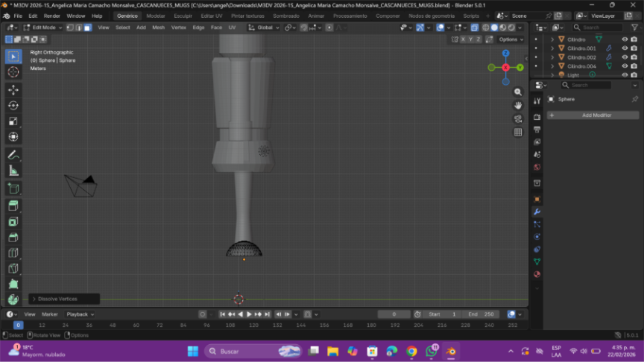Select the Move tool in left toolbar
The image size is (644, 362).
(13, 89)
